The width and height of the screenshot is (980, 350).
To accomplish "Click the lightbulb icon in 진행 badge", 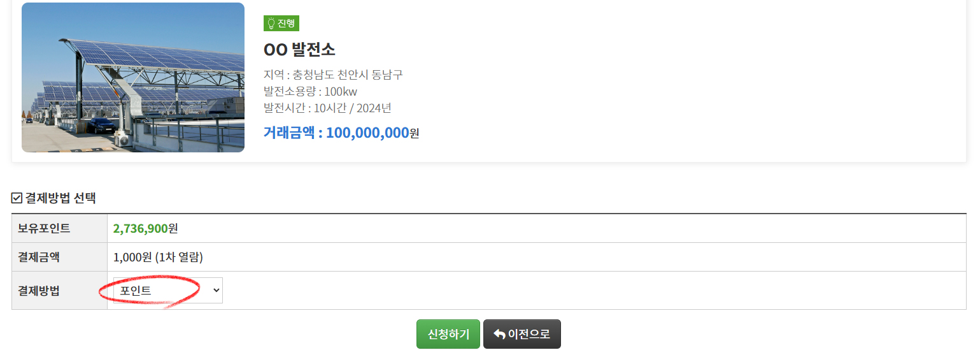I will coord(271,24).
